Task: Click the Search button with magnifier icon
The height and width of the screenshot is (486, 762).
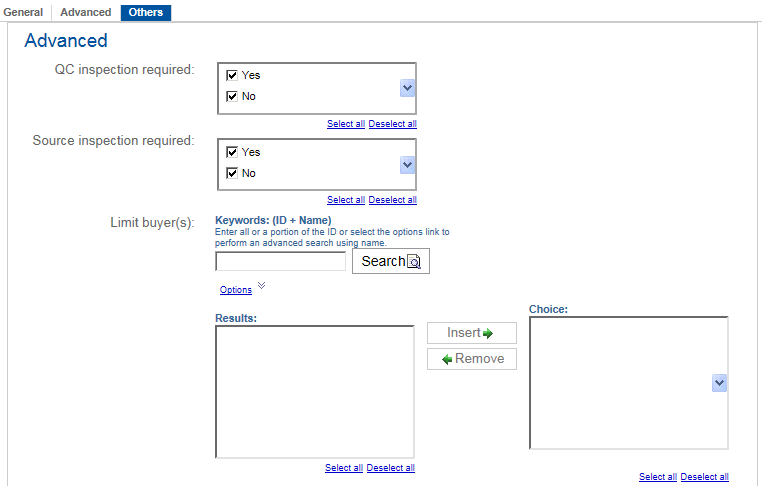Action: pos(390,261)
